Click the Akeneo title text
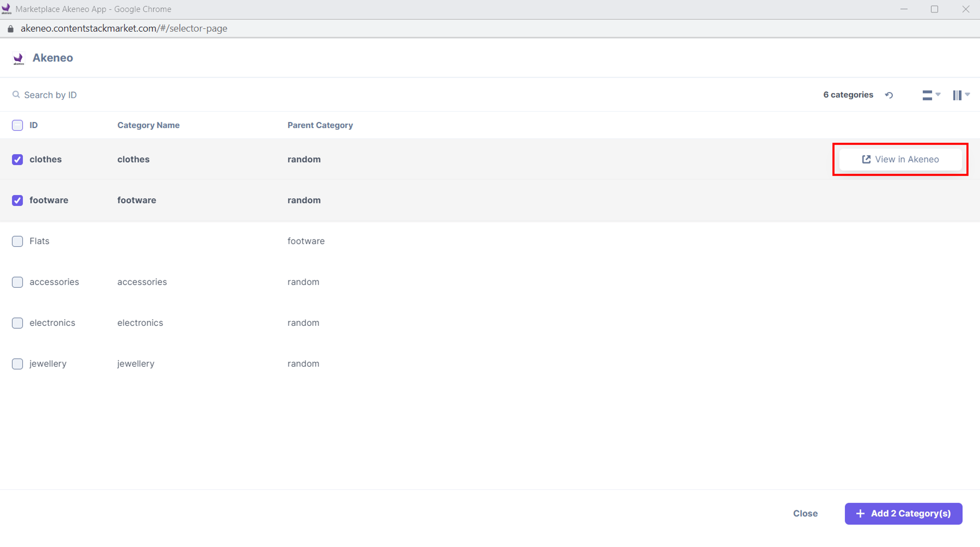 pos(53,58)
